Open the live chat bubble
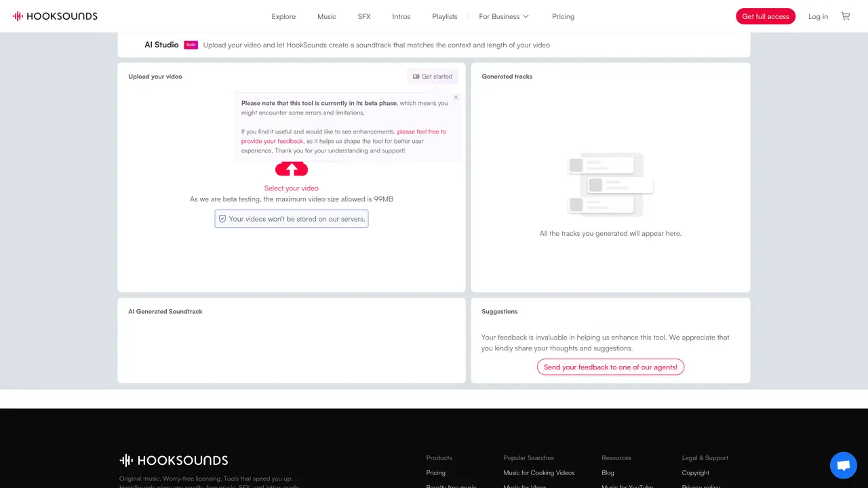868x488 pixels. point(844,466)
